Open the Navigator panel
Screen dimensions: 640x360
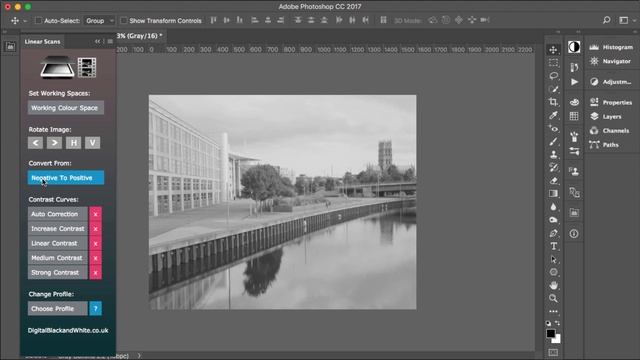[610, 61]
